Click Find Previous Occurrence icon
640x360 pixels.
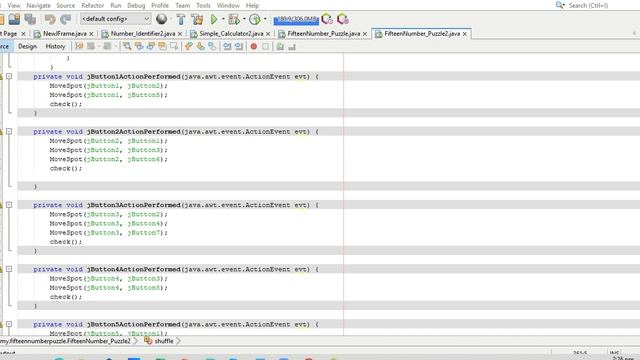139,47
